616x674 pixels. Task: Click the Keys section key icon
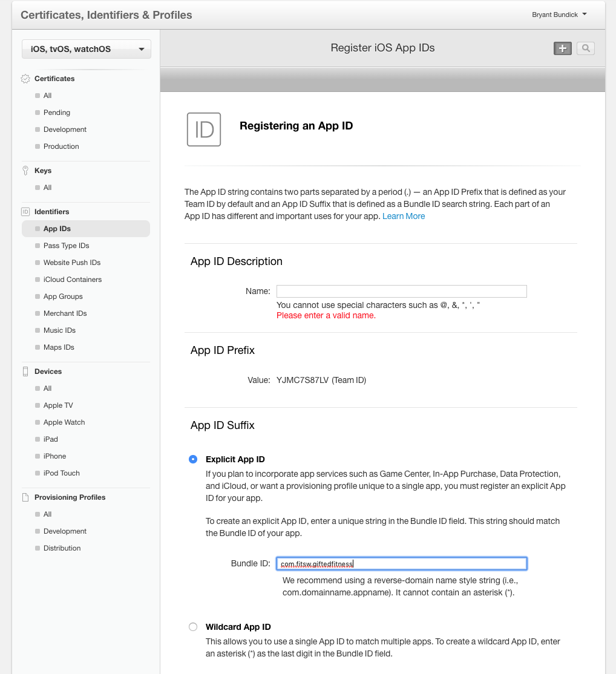click(x=25, y=171)
